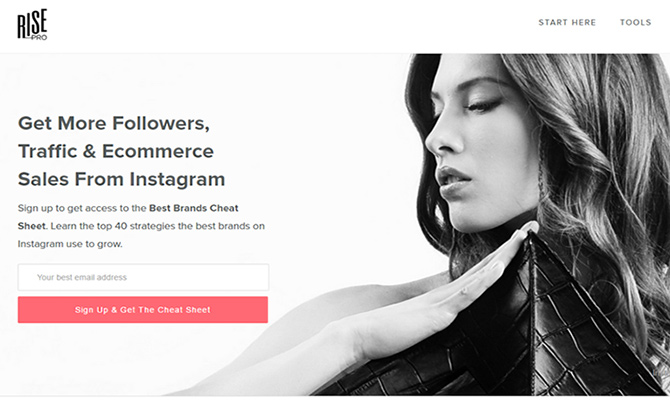
Task: Click the 'Traffic & Ecommerce' headline line
Action: (116, 151)
